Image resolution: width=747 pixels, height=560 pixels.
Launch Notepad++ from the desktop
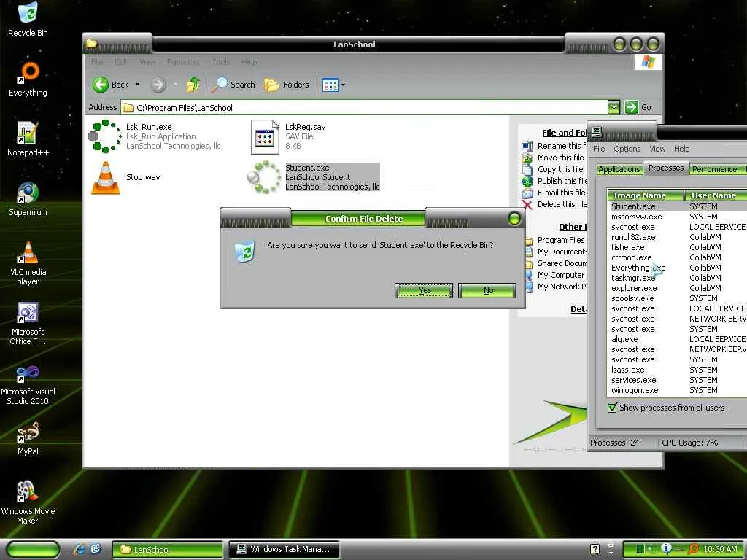[28, 139]
